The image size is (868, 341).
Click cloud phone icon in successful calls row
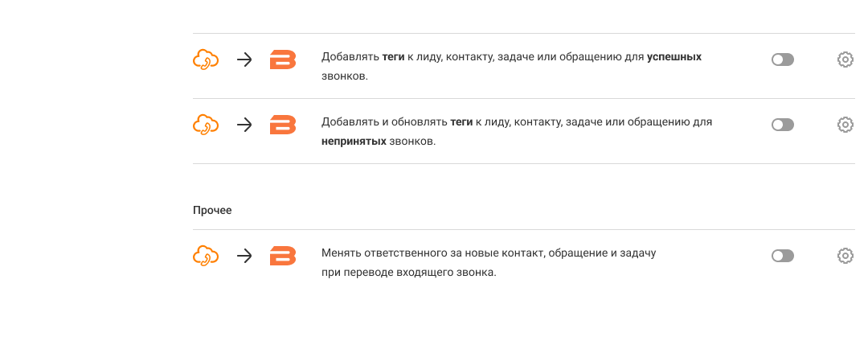207,60
